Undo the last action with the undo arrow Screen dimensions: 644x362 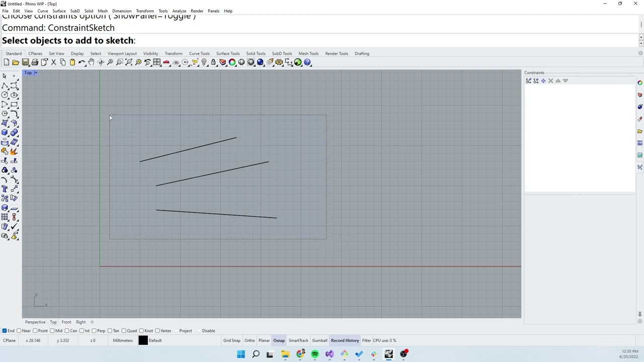coord(82,62)
